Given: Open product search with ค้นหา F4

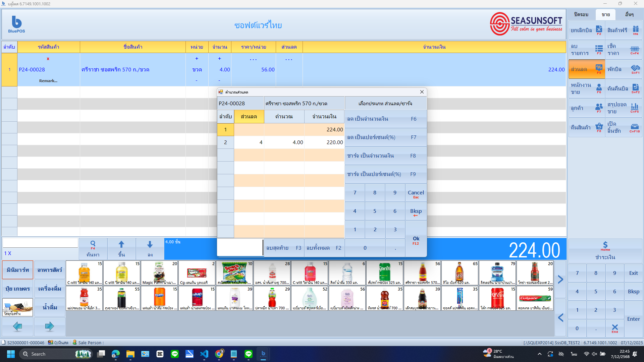Looking at the screenshot, I should pyautogui.click(x=93, y=249).
